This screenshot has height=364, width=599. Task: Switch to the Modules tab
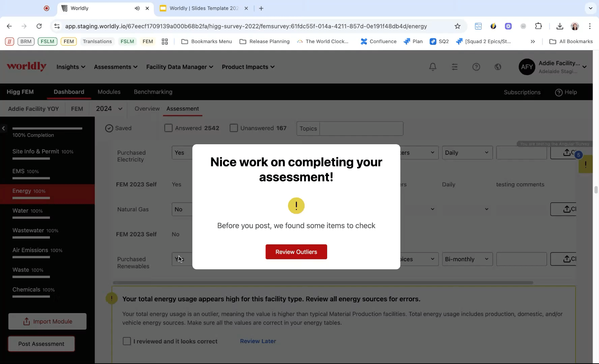[109, 92]
